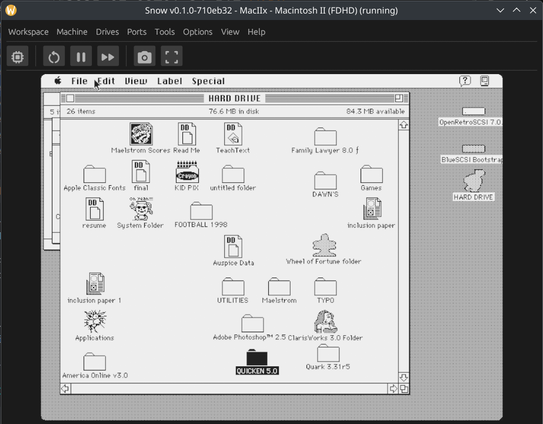Open the Mac Edit menu
The width and height of the screenshot is (543, 424).
pyautogui.click(x=106, y=81)
